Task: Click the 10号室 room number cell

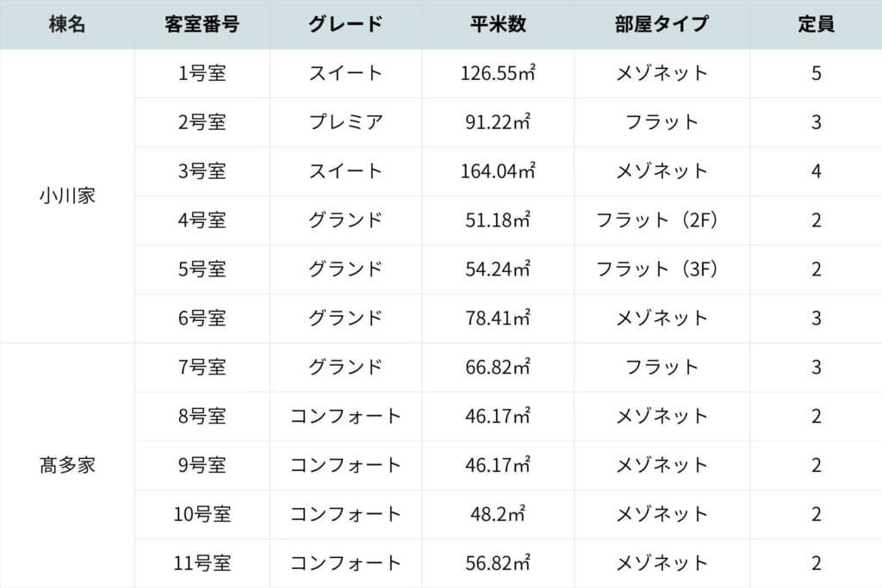Action: (x=202, y=515)
